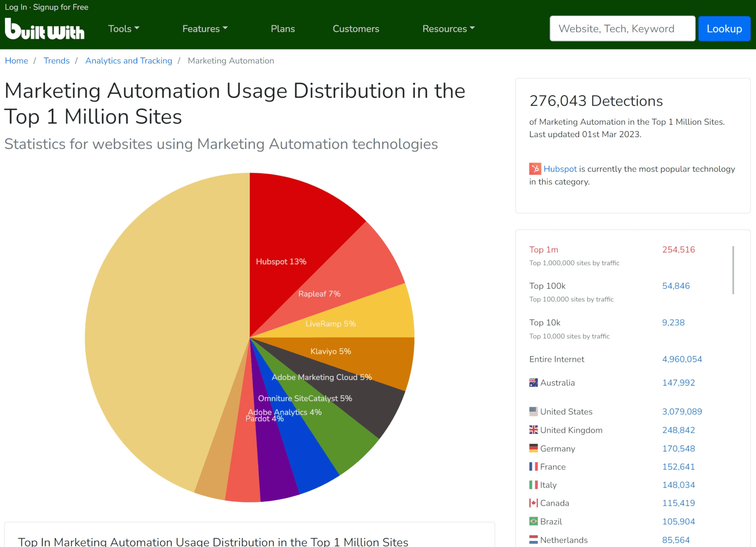The image size is (756, 547).
Task: Open Netherlands count 85,564
Action: [676, 540]
